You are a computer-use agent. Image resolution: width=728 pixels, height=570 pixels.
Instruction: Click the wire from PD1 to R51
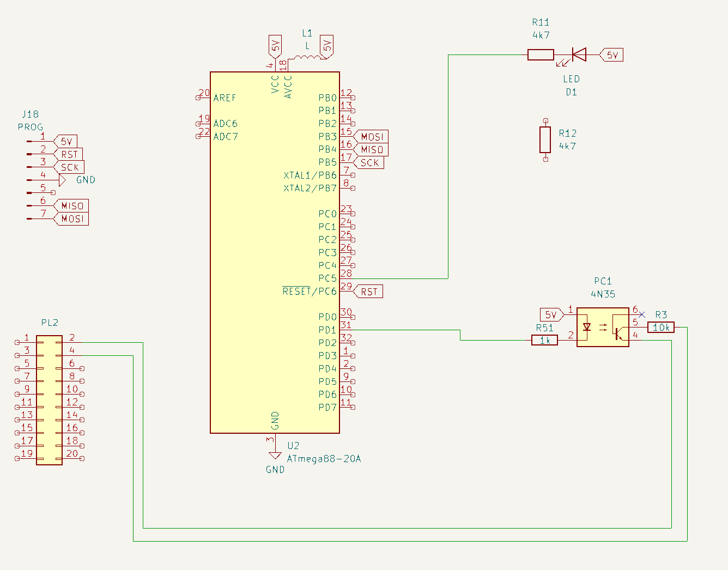click(460, 335)
